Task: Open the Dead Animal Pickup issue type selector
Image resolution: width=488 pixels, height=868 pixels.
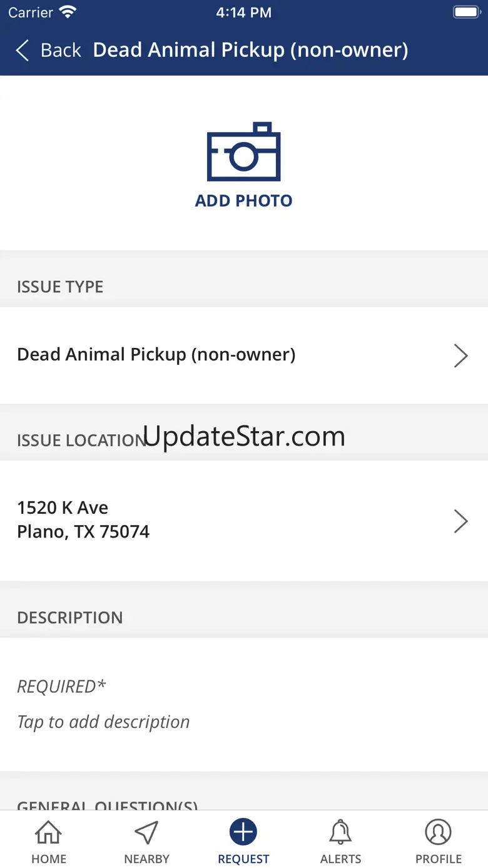Action: [x=156, y=355]
